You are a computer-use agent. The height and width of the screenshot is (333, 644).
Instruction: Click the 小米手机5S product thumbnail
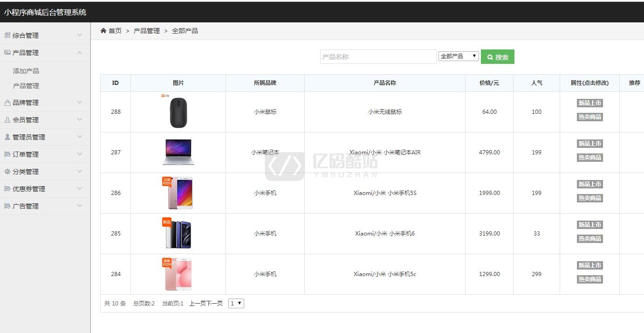(178, 193)
